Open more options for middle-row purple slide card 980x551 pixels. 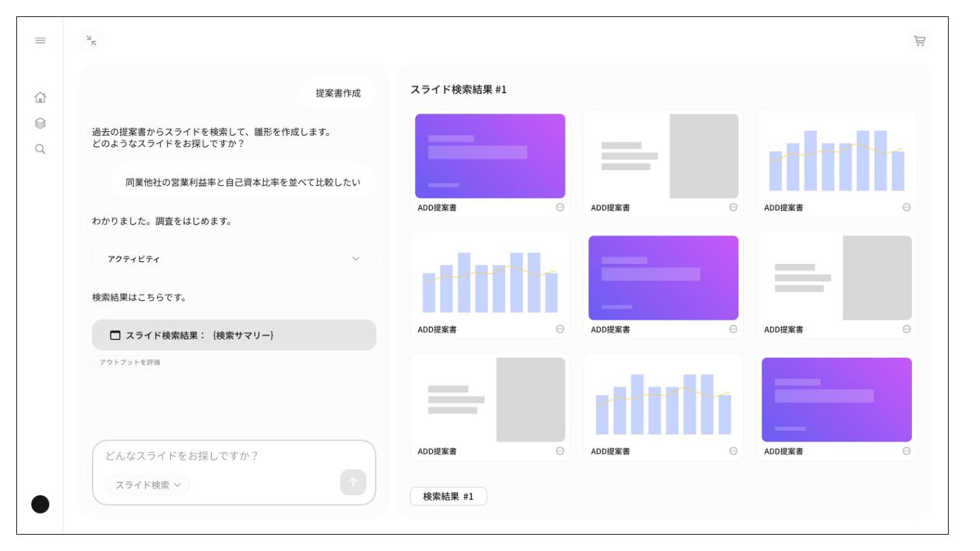[x=733, y=329]
